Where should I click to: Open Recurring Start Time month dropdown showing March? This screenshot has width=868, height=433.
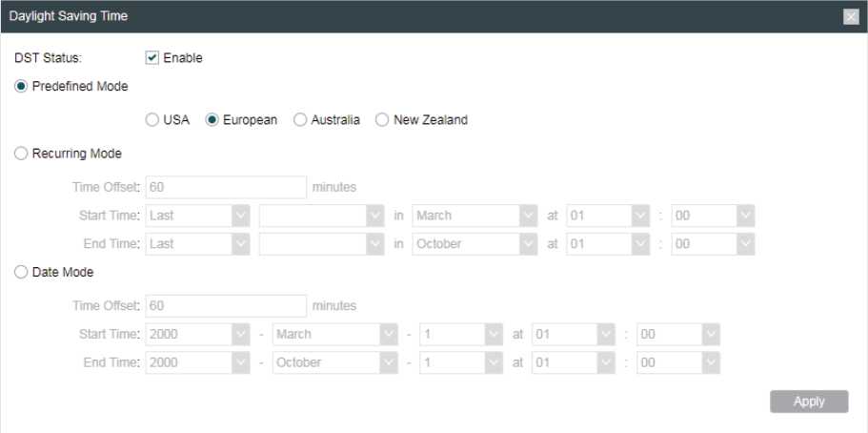click(x=474, y=216)
